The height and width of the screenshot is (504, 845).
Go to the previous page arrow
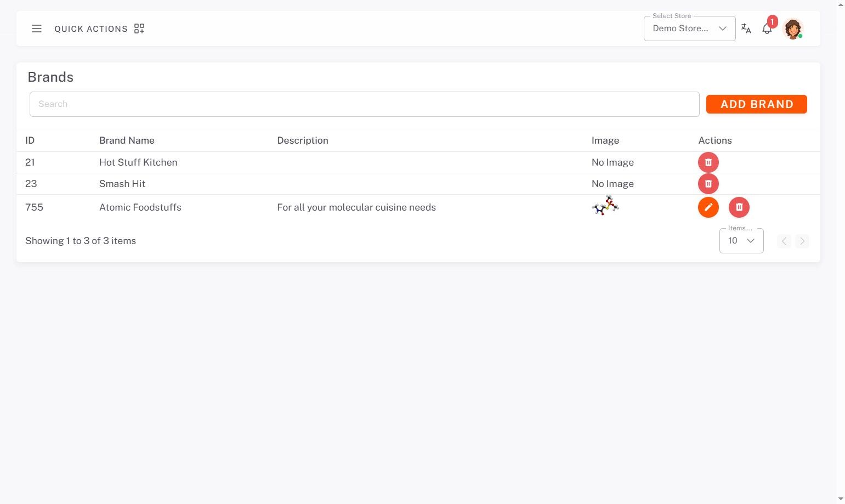(784, 241)
